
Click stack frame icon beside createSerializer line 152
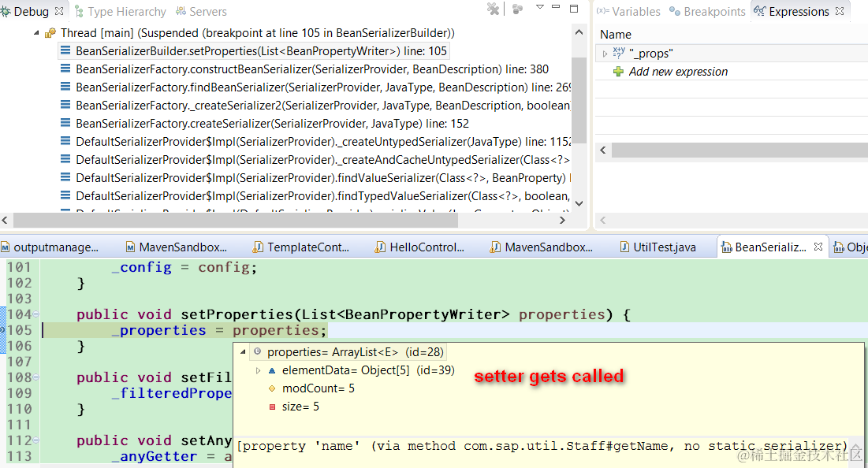[65, 123]
